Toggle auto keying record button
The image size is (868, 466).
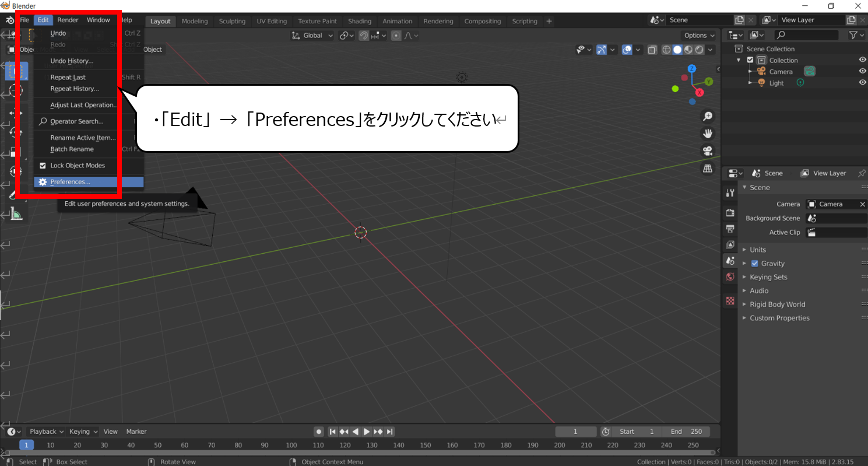[319, 432]
